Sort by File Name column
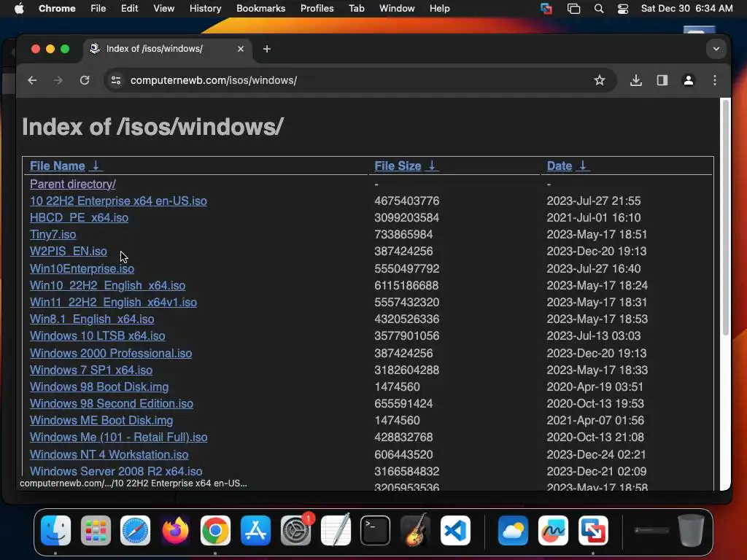Screen dimensions: 747x560 (57, 166)
